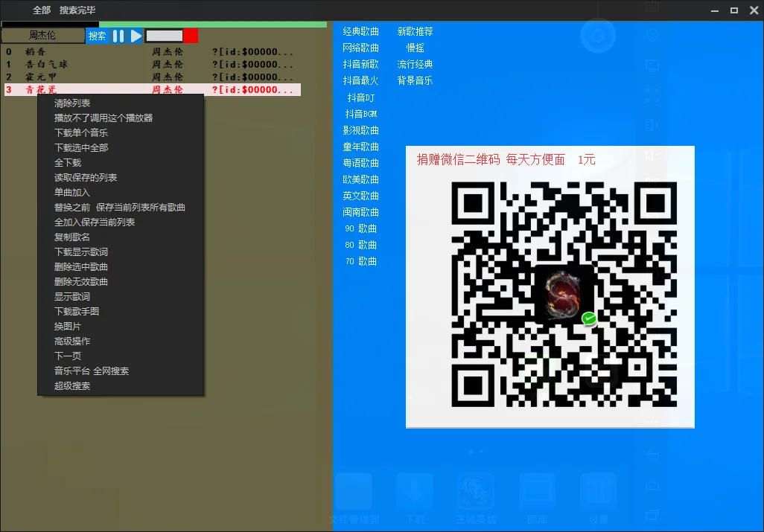Open the 欧美歌曲 category

pos(360,179)
